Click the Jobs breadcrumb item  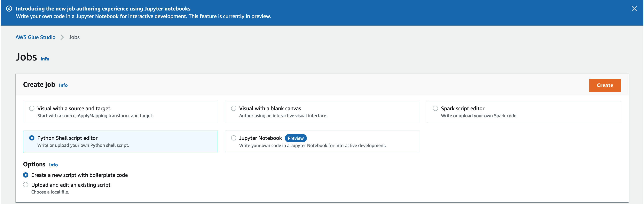coord(74,37)
